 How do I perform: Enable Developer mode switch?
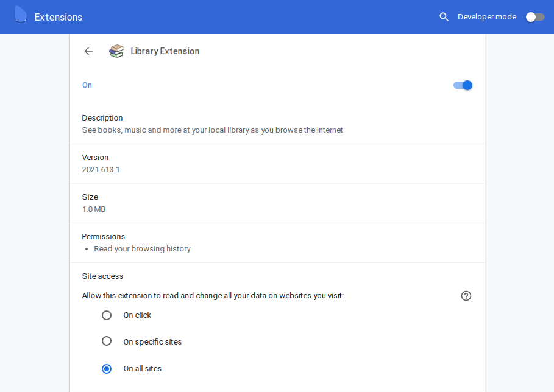coord(535,17)
